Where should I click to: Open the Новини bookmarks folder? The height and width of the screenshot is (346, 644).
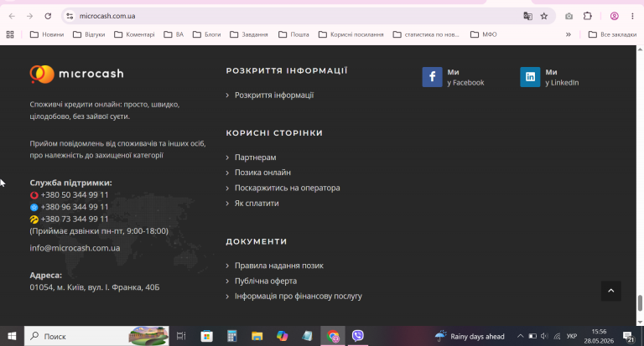pos(47,34)
